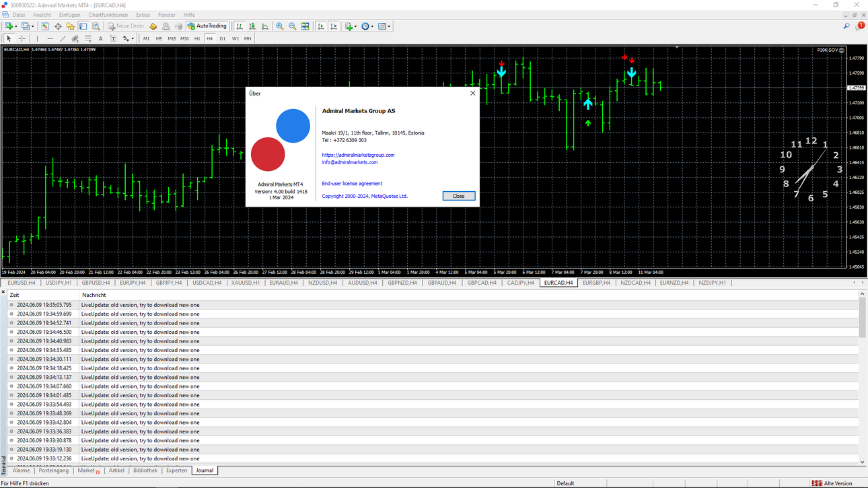The height and width of the screenshot is (488, 868).
Task: Switch to W1 timeframe
Action: click(236, 38)
